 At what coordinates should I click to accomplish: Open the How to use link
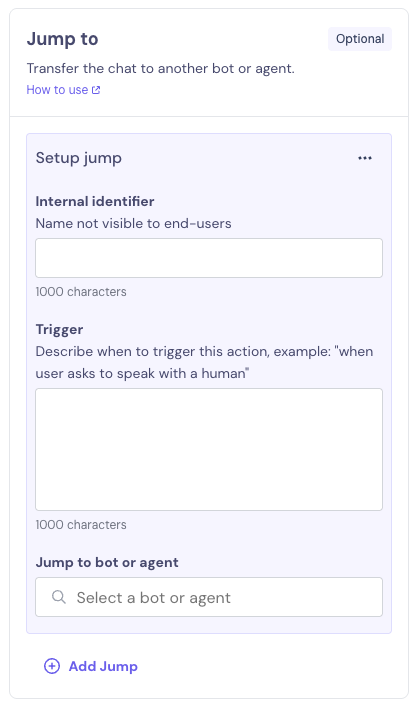pyautogui.click(x=63, y=90)
